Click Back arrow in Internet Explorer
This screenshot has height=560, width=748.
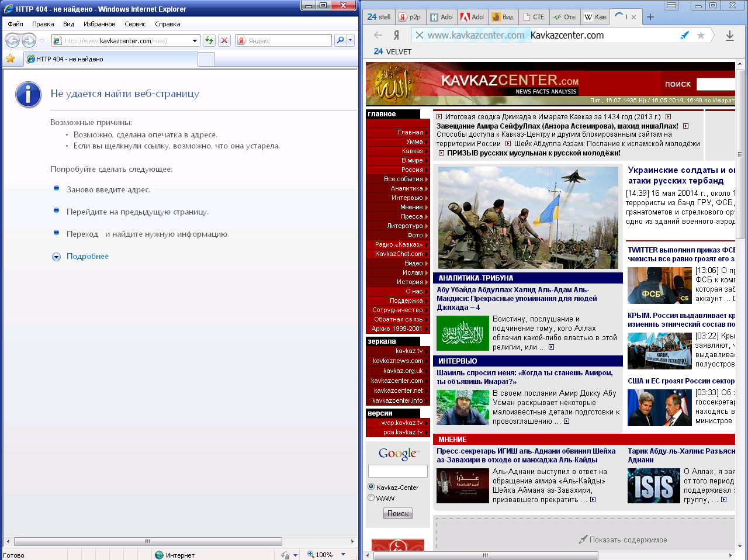point(12,40)
